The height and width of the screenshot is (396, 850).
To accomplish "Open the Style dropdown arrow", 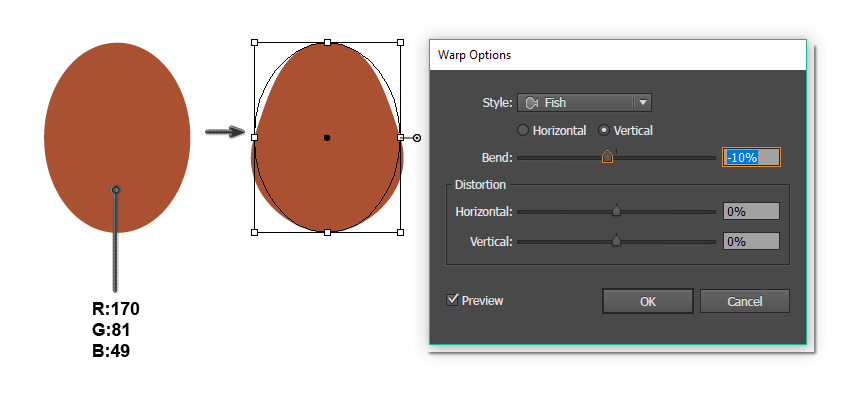I will point(642,102).
